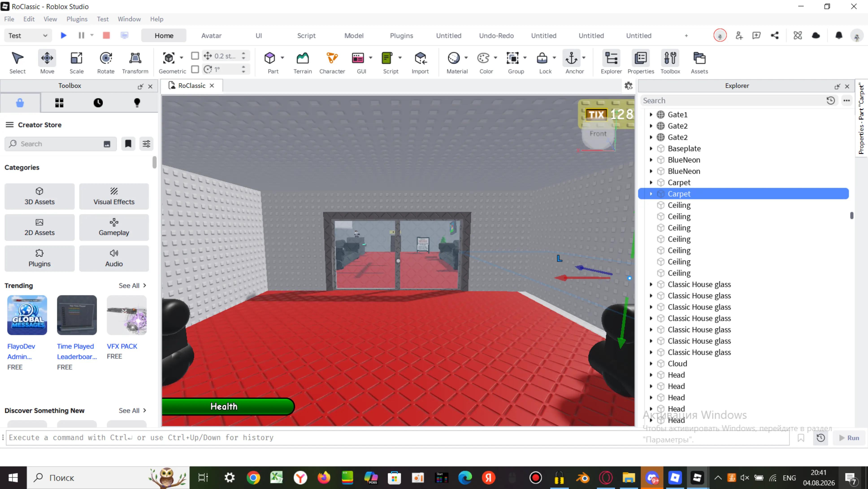
Task: Pause the playtest
Action: coord(81,35)
